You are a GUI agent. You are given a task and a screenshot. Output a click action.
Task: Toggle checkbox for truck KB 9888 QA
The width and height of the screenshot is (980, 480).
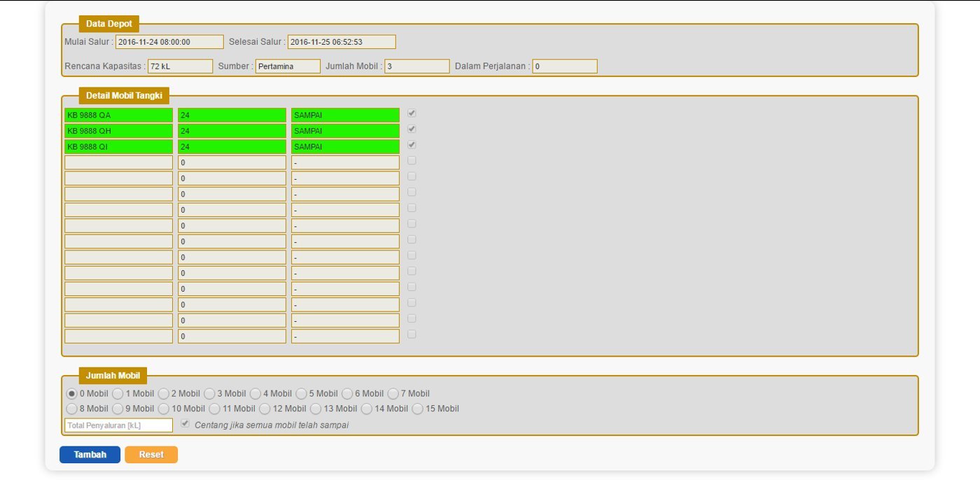[412, 113]
